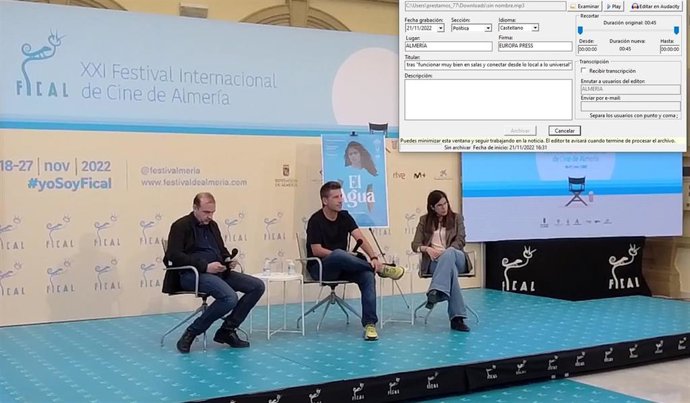Click the Enrutar a usuarios del editor field
The height and width of the screenshot is (403, 690).
(x=630, y=89)
